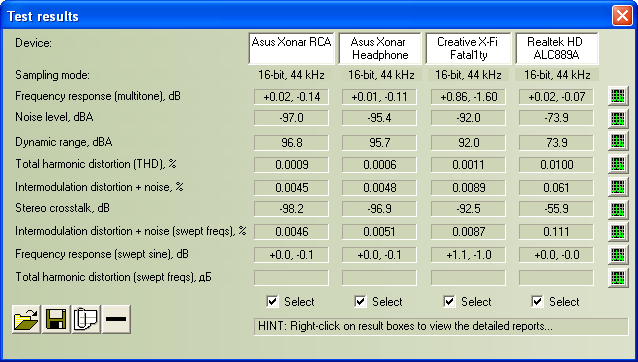Click the -55.9 crosstalk result box
The image size is (638, 362).
[x=556, y=209]
